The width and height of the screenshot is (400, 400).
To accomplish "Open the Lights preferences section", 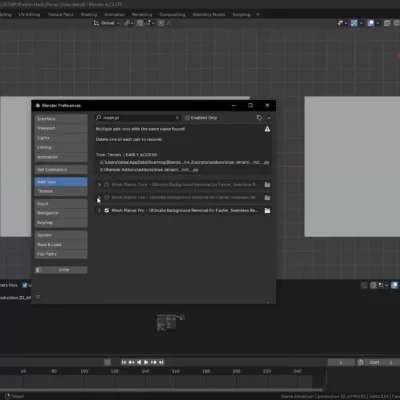I will click(x=61, y=138).
